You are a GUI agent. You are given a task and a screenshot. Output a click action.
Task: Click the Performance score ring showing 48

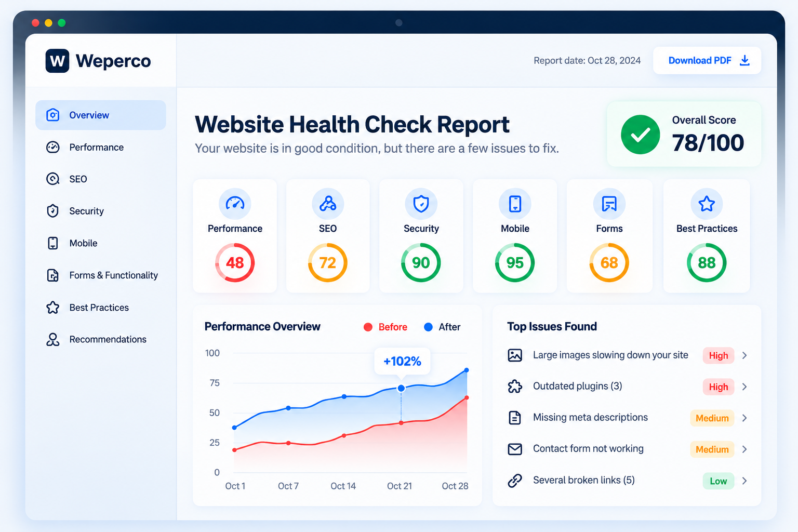[235, 263]
